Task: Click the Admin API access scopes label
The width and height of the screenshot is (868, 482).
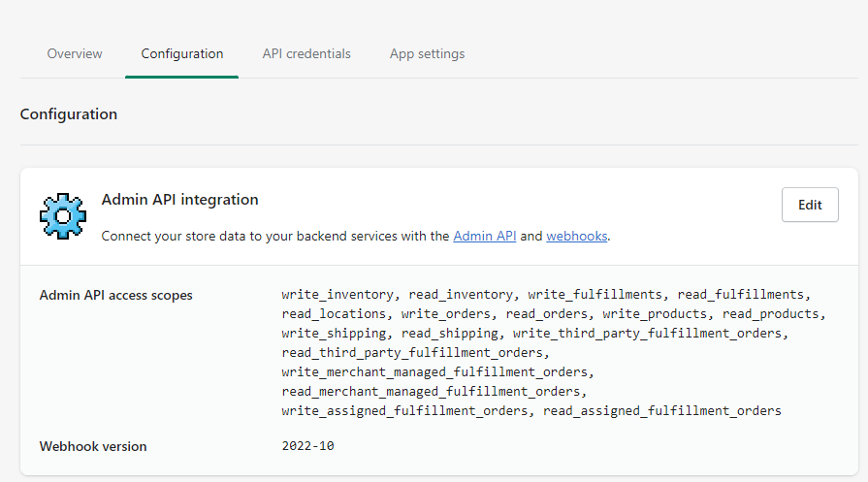Action: pyautogui.click(x=115, y=295)
